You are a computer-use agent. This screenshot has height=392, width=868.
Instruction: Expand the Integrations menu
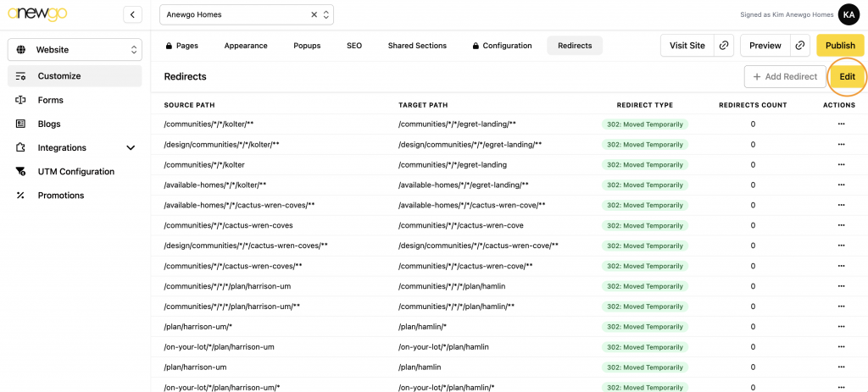pyautogui.click(x=131, y=148)
